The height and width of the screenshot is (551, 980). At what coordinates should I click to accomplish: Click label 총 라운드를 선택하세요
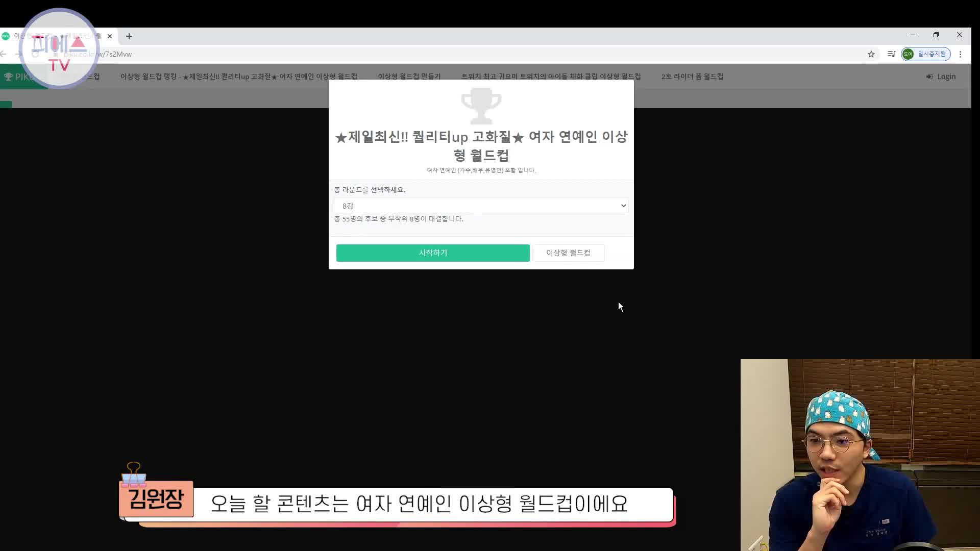tap(370, 190)
